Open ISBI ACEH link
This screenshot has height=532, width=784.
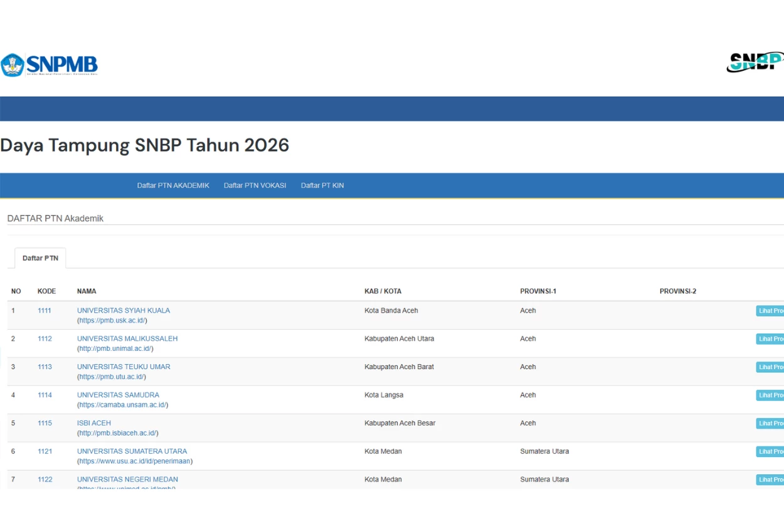point(94,424)
